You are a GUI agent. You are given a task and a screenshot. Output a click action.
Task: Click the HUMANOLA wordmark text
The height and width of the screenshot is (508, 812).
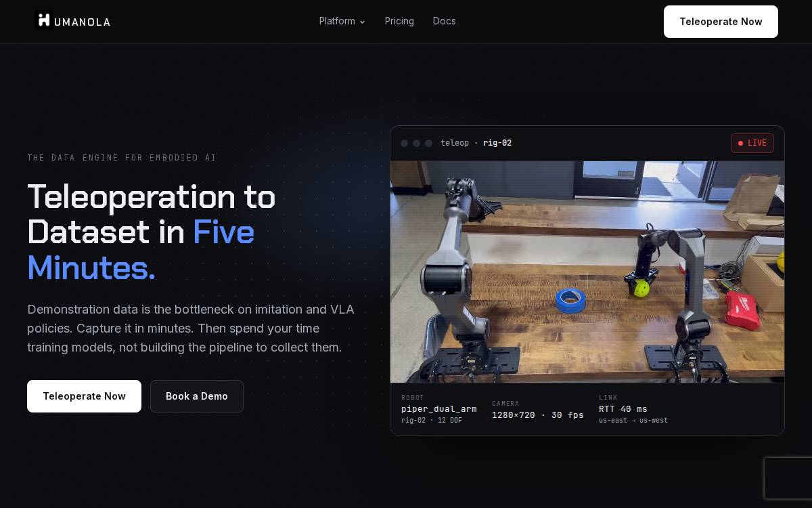click(82, 22)
